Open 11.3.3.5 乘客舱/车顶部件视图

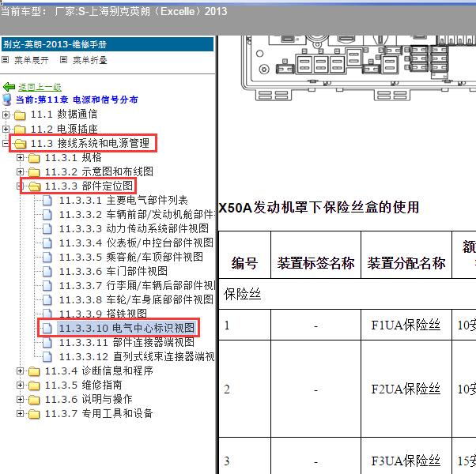point(131,258)
